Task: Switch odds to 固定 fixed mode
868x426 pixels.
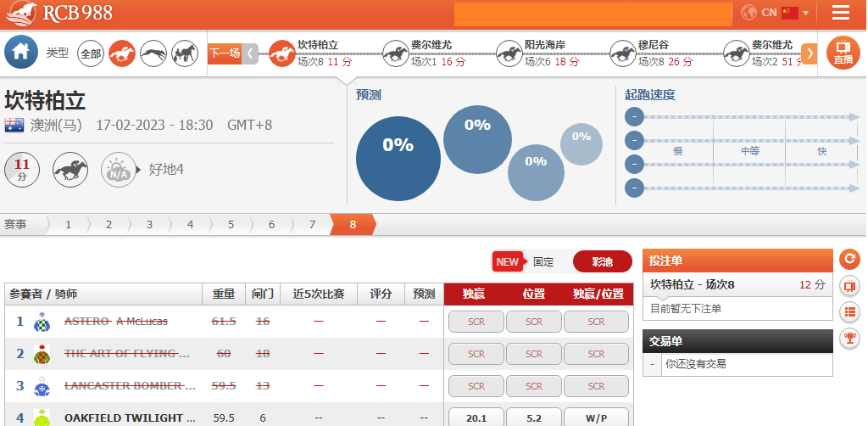Action: 542,262
